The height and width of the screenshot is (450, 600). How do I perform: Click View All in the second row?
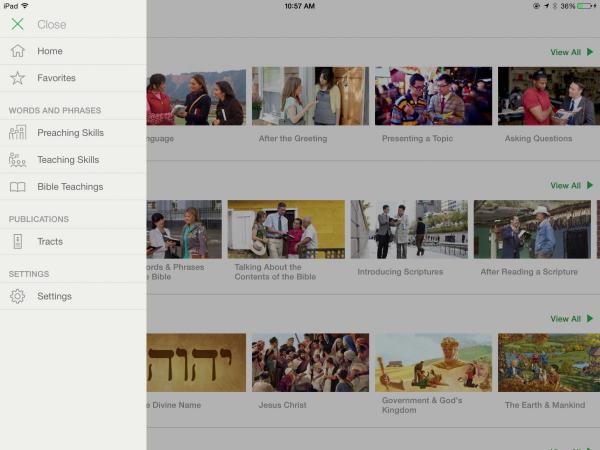click(x=571, y=185)
